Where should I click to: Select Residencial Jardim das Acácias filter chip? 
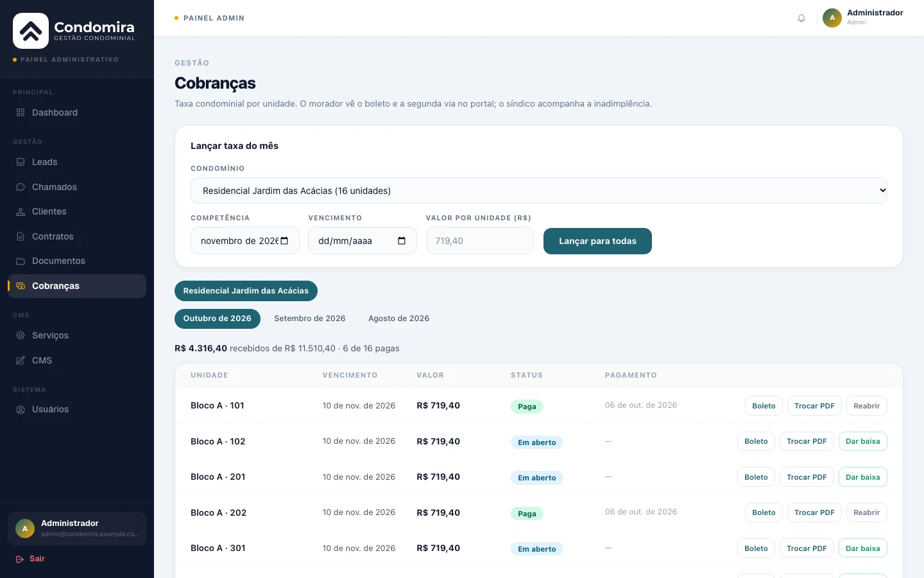tap(246, 291)
